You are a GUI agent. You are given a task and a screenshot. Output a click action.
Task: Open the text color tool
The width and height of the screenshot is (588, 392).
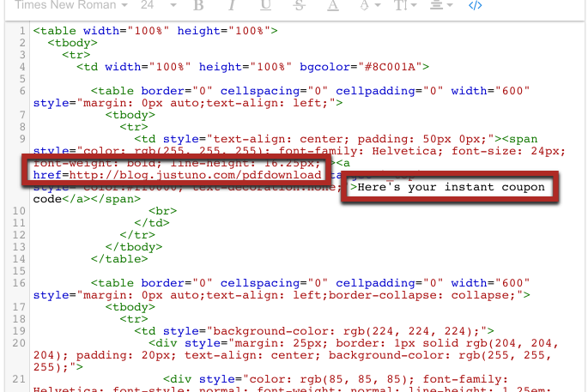point(332,6)
